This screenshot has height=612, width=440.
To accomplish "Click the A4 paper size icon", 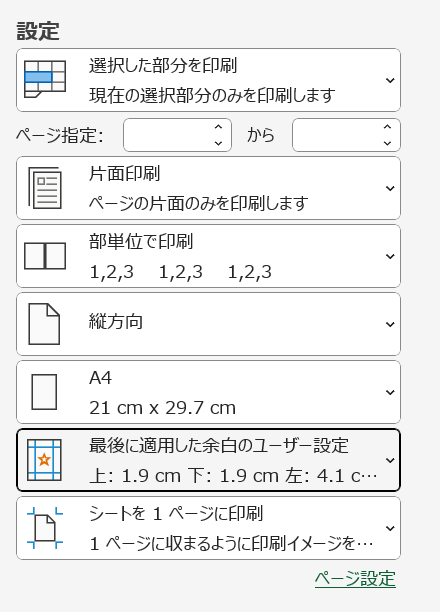I will pos(44,392).
